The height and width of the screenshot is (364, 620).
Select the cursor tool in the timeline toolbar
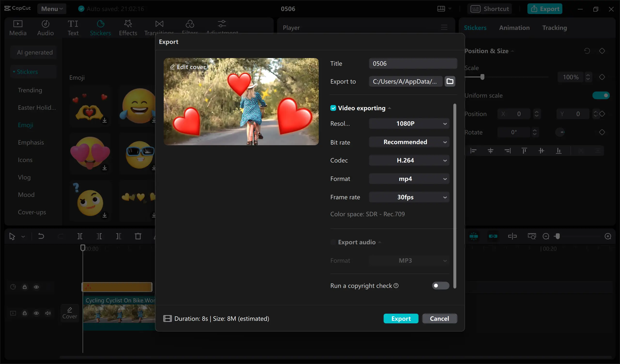coord(12,236)
